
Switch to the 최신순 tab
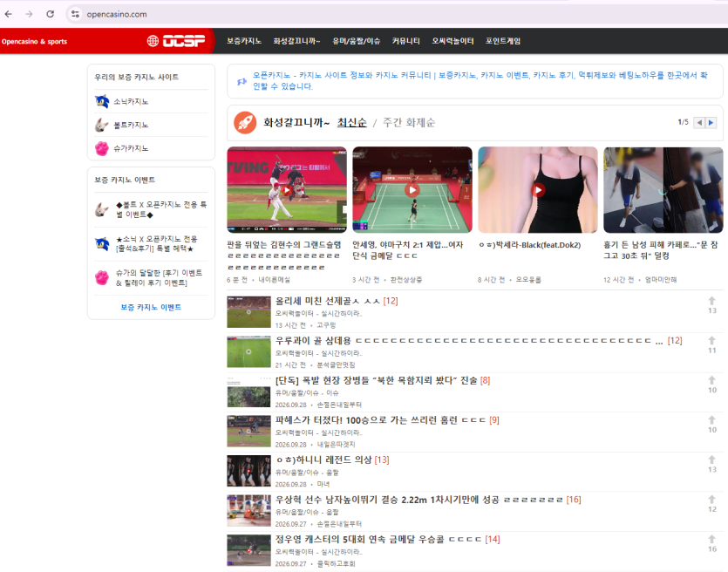pos(351,123)
